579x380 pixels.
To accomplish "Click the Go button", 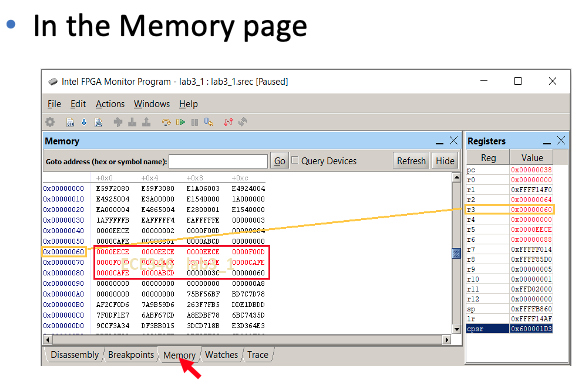I will [280, 161].
